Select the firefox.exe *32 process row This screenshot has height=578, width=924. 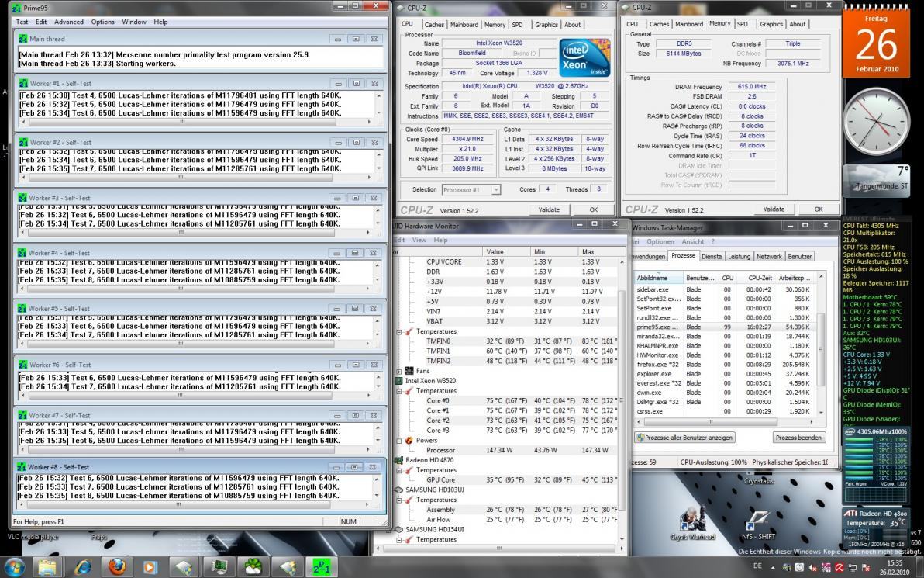pos(724,365)
